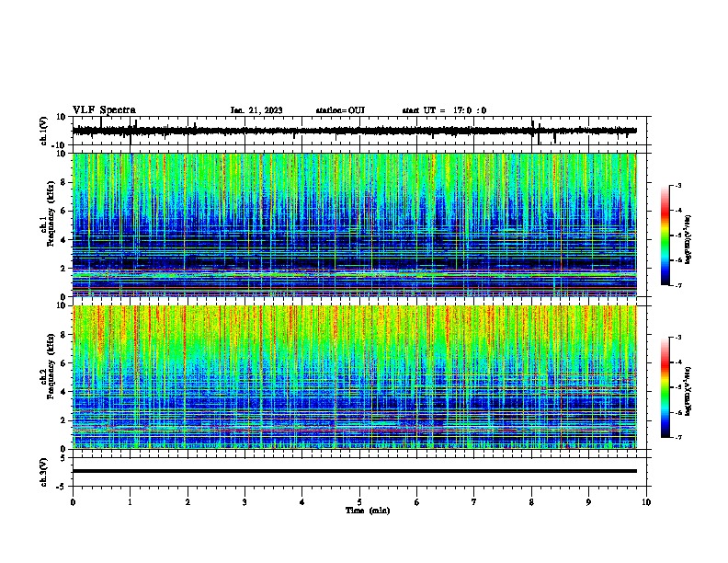Click the "5" tick on ch.3(V) axis

[63, 458]
